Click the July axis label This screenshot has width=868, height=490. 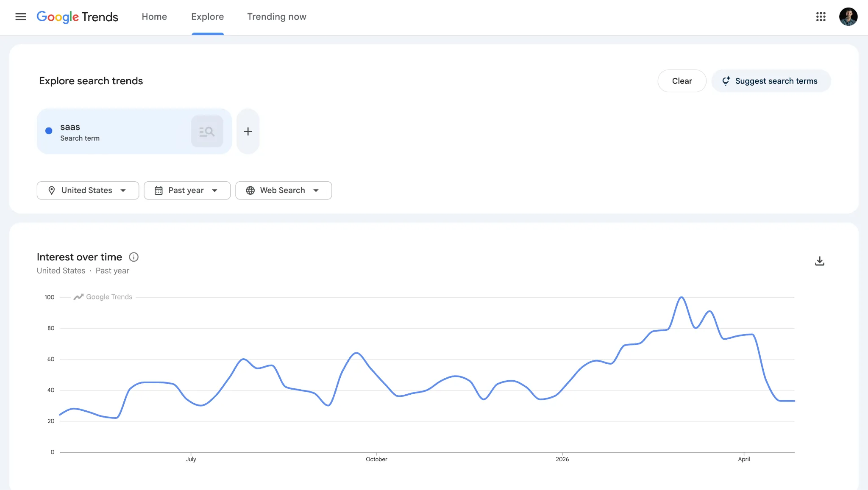191,459
